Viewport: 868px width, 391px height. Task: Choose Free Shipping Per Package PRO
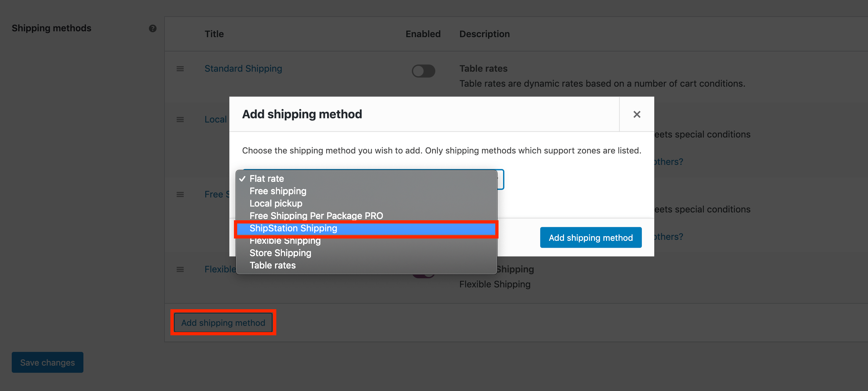[x=316, y=216]
